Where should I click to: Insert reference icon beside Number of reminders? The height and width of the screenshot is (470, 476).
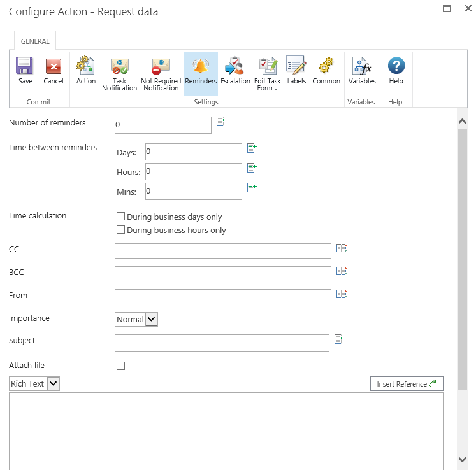coord(221,121)
